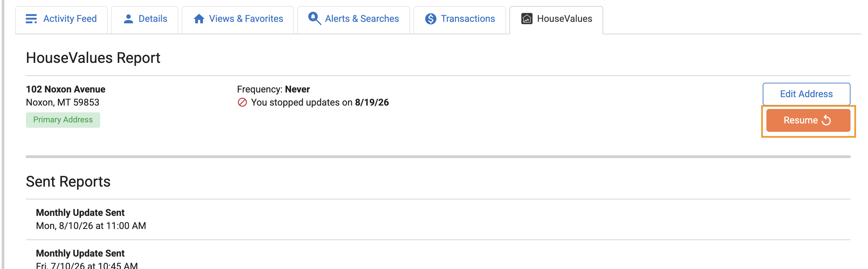Resume HouseValues report updates

tap(808, 120)
